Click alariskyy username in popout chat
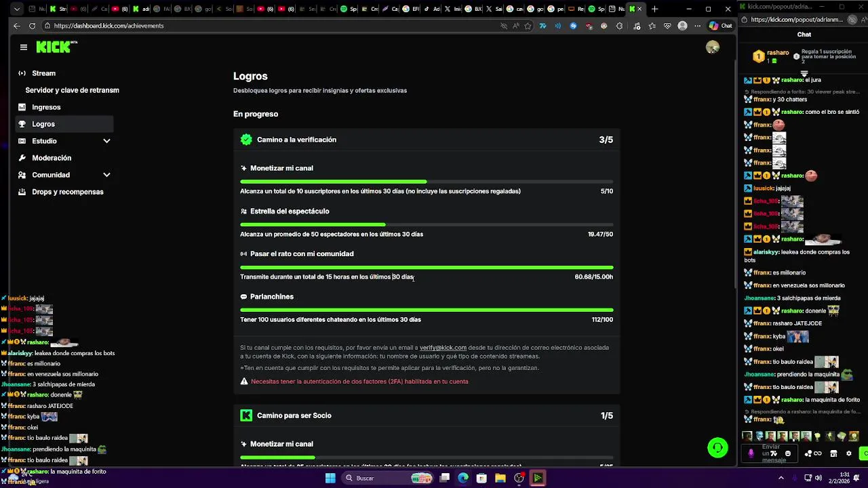Viewport: 868px width, 488px height. click(x=766, y=252)
